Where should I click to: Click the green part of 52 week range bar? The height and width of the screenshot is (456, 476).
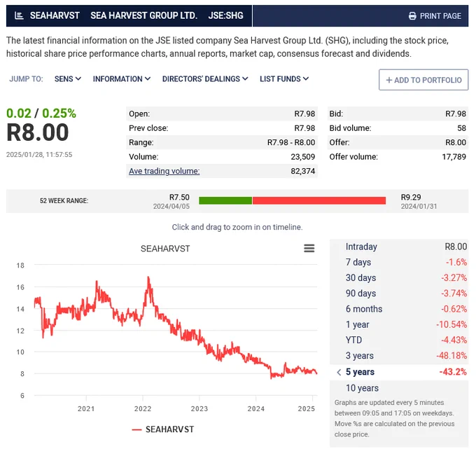point(225,200)
